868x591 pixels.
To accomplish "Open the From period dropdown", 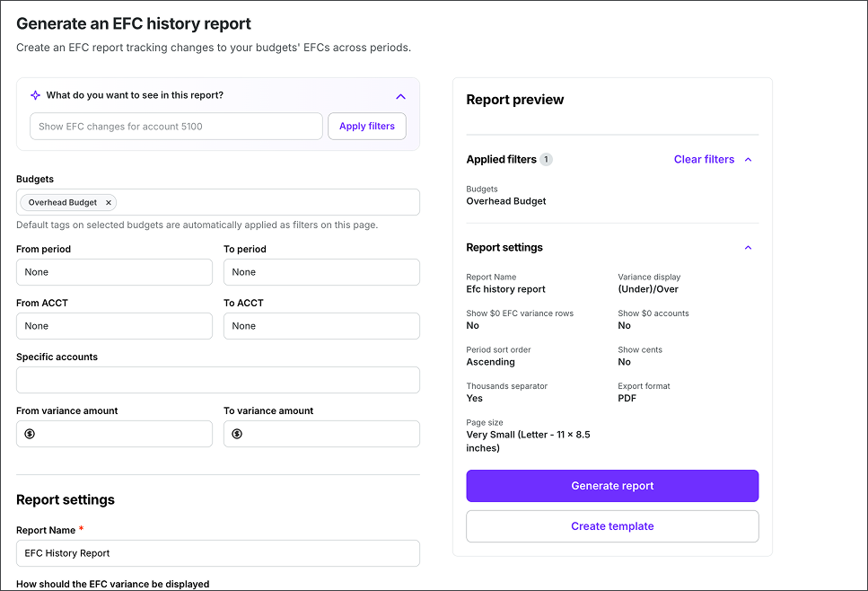I will 114,272.
